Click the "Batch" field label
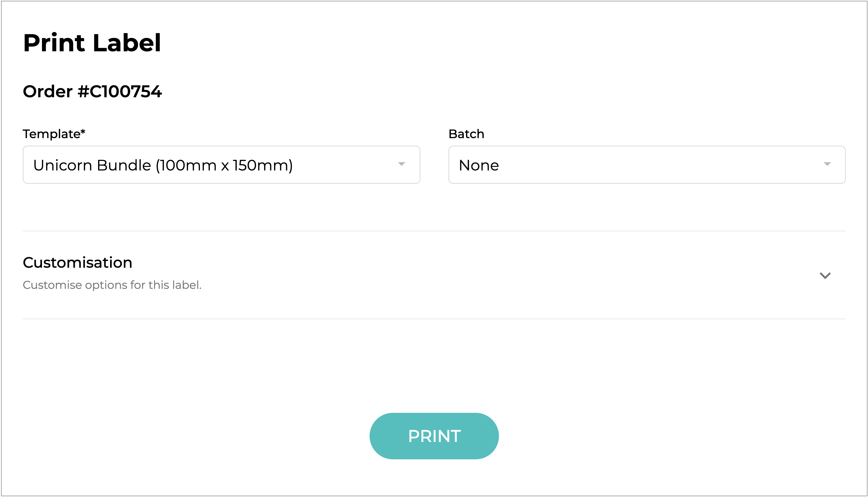Image resolution: width=868 pixels, height=497 pixels. click(466, 134)
